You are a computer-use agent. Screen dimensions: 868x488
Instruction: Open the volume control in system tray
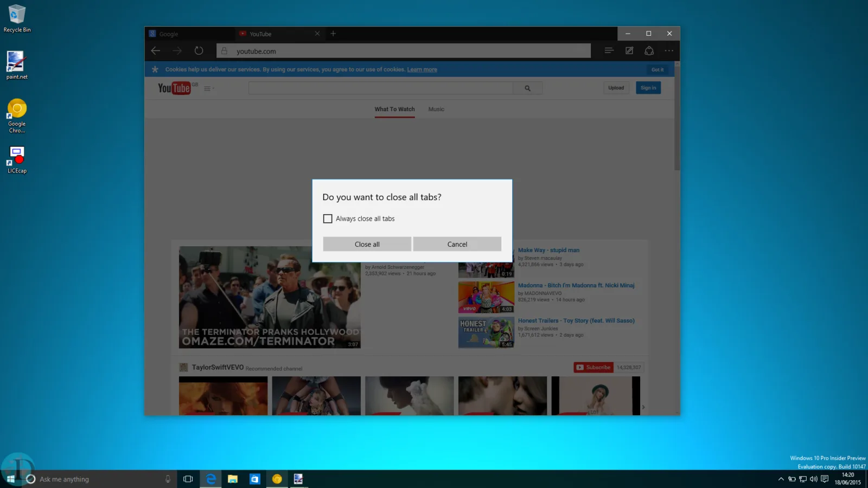[814, 479]
